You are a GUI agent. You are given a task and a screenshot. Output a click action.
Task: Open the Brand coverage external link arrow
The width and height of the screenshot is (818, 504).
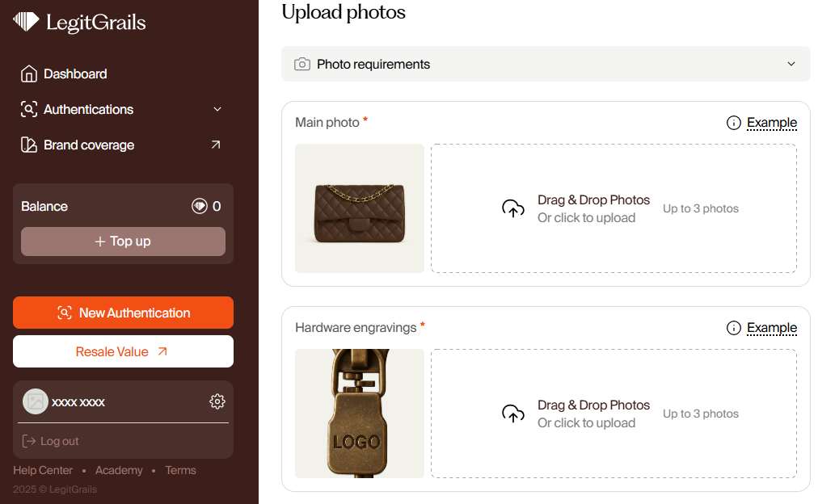[216, 145]
